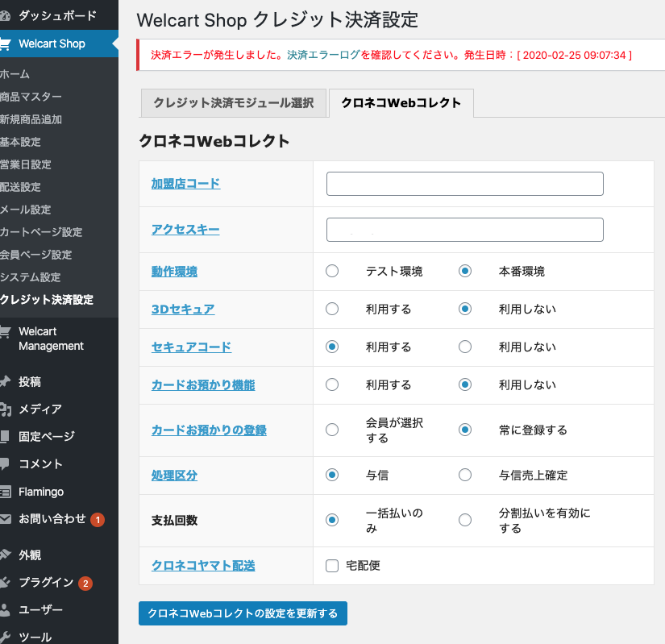Set セキュアコード to 利用する
Viewport: 665px width, 644px height.
332,347
